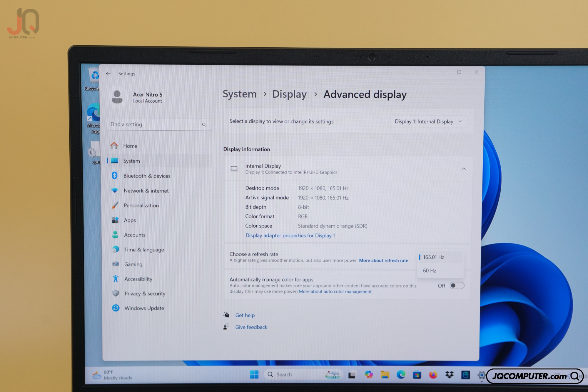The height and width of the screenshot is (392, 588).
Task: Click the Give feedback icon
Action: click(226, 327)
